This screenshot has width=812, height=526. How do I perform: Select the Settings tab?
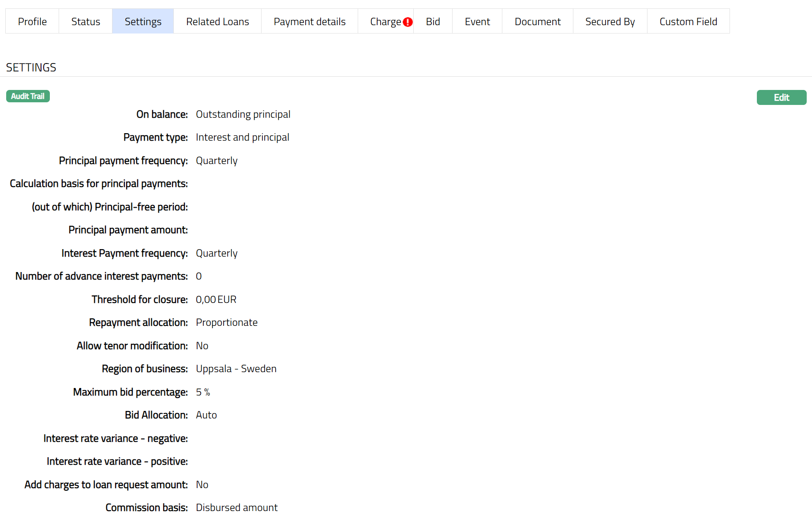(143, 22)
